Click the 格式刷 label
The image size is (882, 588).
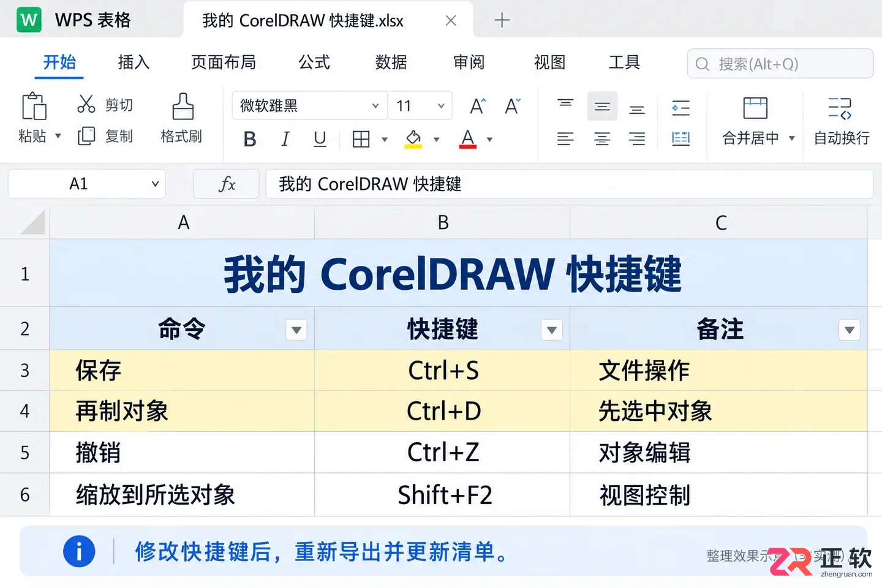click(181, 136)
